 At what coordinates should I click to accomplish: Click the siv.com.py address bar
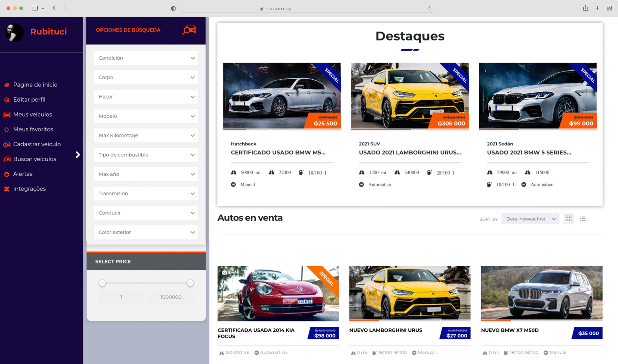point(307,8)
